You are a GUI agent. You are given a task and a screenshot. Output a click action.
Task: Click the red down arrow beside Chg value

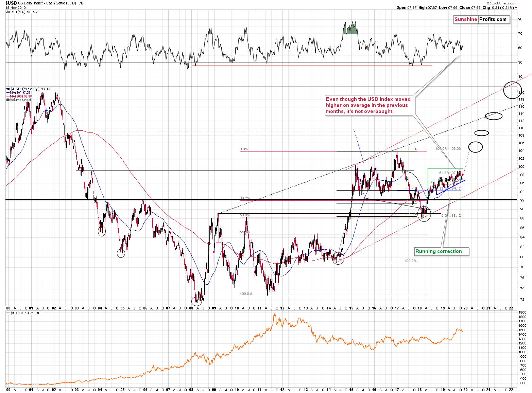pos(516,7)
